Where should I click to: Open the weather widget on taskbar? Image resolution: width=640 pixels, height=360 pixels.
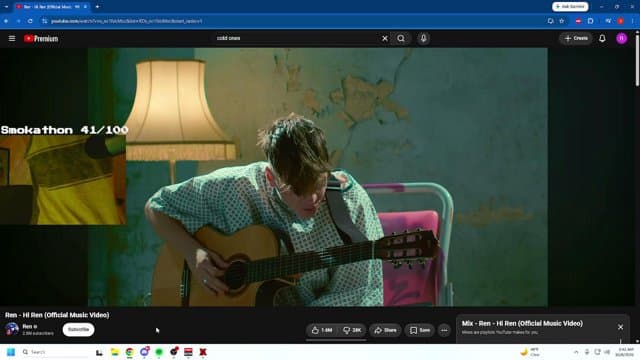pyautogui.click(x=531, y=352)
